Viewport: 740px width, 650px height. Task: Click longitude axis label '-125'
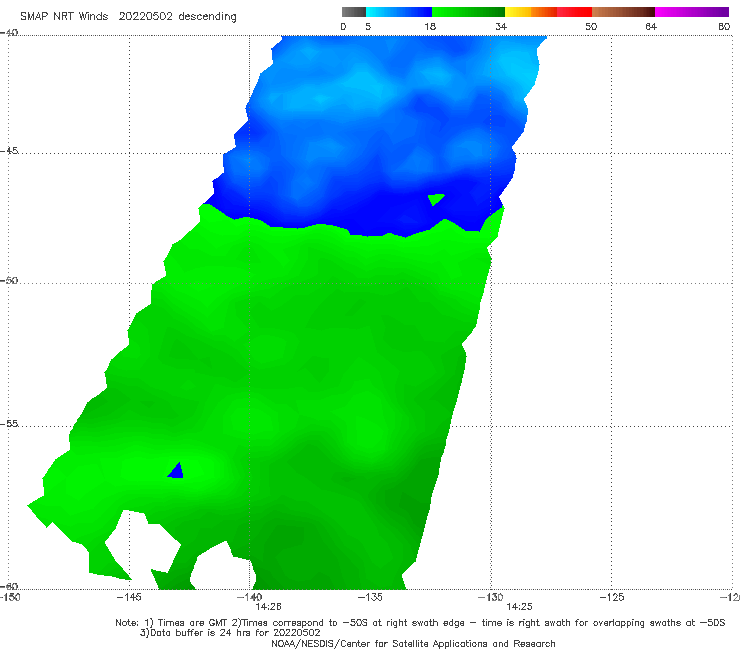[612, 598]
